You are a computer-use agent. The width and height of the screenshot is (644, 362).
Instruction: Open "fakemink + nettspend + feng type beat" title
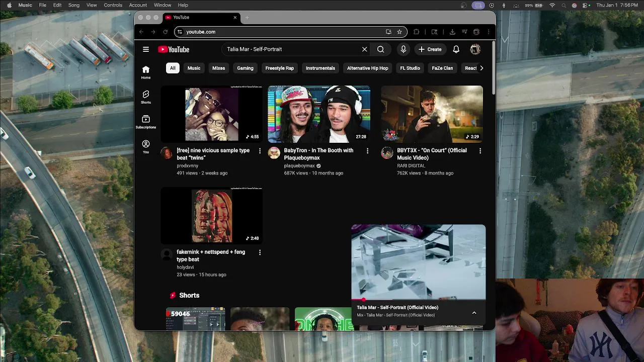[x=211, y=255]
